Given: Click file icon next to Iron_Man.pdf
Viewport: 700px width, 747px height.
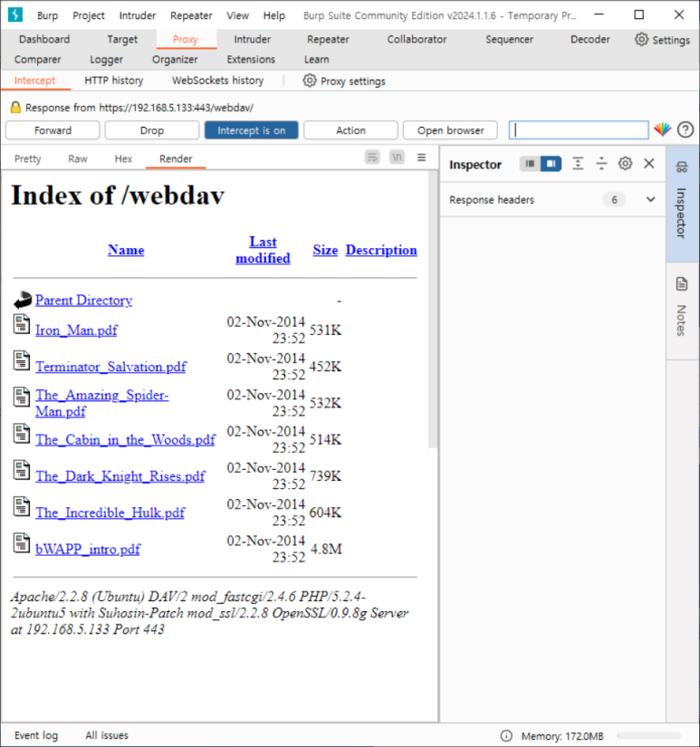Looking at the screenshot, I should click(x=22, y=324).
